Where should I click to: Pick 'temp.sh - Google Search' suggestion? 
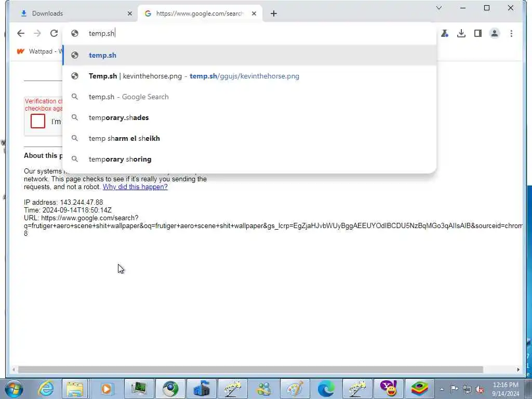click(249, 97)
